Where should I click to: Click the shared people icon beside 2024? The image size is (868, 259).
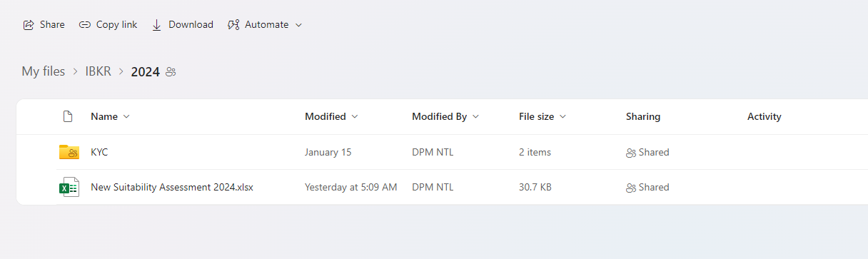pos(171,72)
